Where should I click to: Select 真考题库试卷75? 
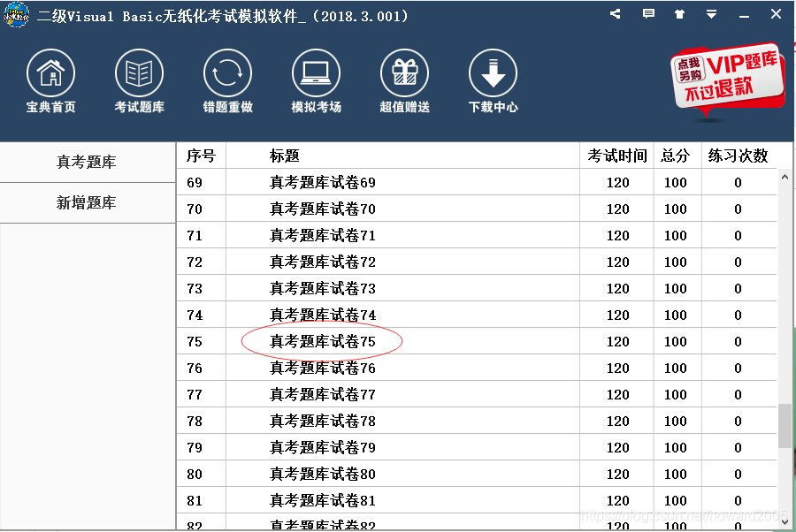(x=322, y=341)
